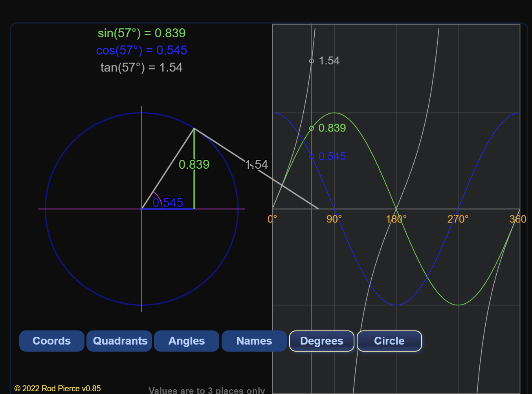Click the 270° label on graph axis

pyautogui.click(x=458, y=219)
